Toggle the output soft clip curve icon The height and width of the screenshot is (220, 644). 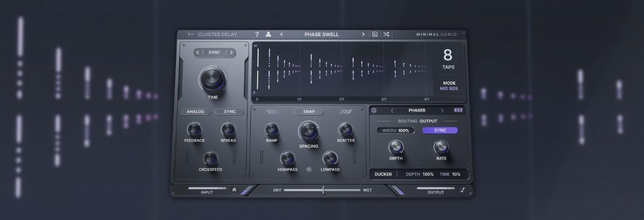[463, 190]
